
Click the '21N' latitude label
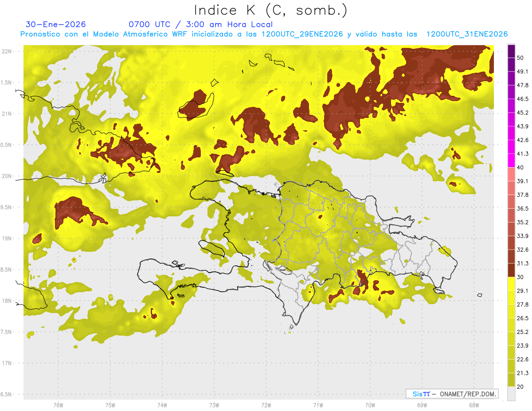coord(7,114)
